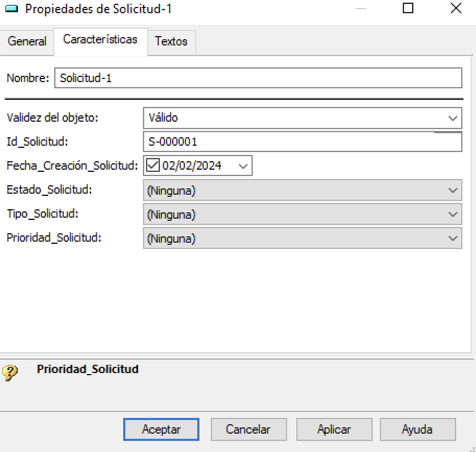Uncheck the Fecha_Creación_Solicitud date checkbox
The image size is (476, 452).
(153, 165)
